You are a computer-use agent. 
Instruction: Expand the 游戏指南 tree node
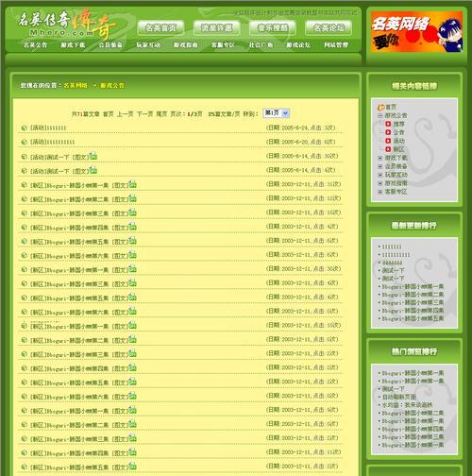coord(379,183)
